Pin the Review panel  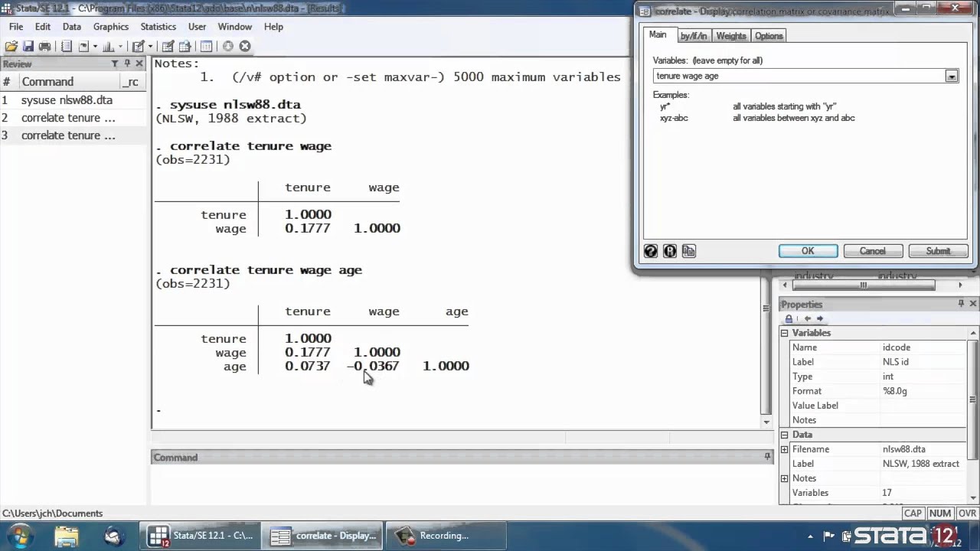(x=127, y=64)
